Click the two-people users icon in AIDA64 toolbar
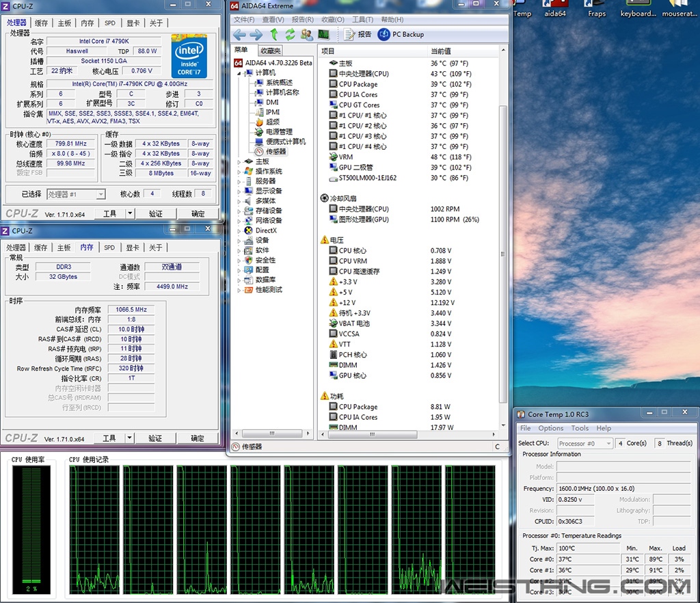Viewport: 700px width, 603px height. click(x=307, y=34)
